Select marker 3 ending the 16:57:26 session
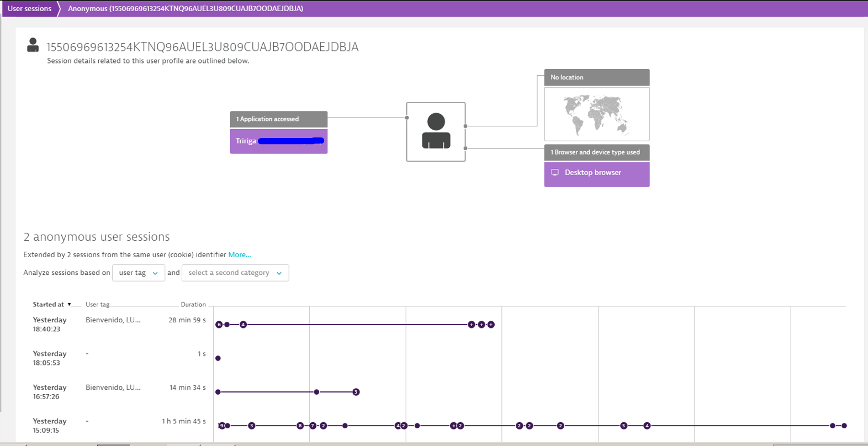This screenshot has width=868, height=446. point(356,392)
